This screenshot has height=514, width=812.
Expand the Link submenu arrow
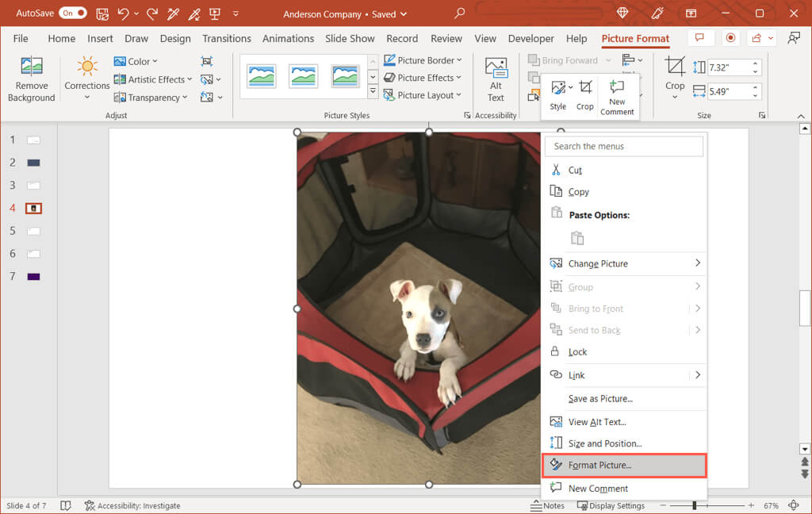coord(697,375)
